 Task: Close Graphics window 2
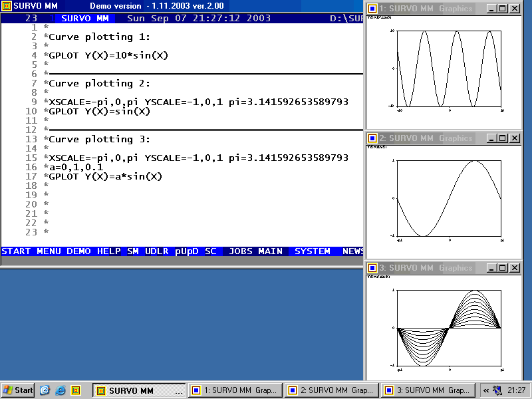coord(515,138)
